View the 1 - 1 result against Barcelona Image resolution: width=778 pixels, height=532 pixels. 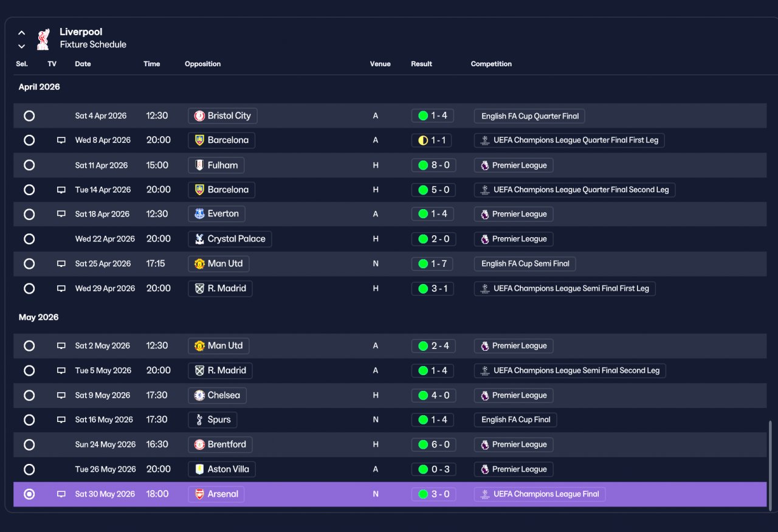(x=433, y=140)
